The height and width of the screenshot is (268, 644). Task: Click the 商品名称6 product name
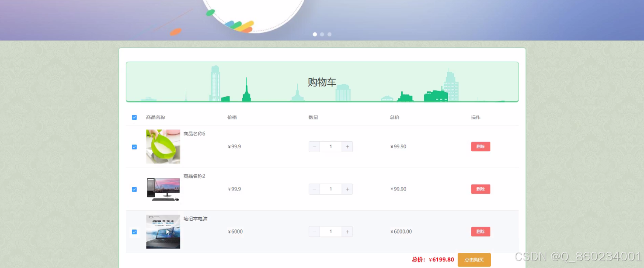point(194,133)
